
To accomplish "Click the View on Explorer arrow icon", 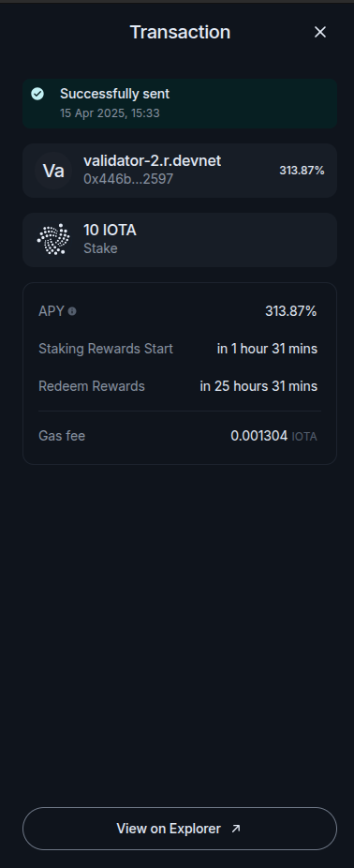I will tap(236, 829).
